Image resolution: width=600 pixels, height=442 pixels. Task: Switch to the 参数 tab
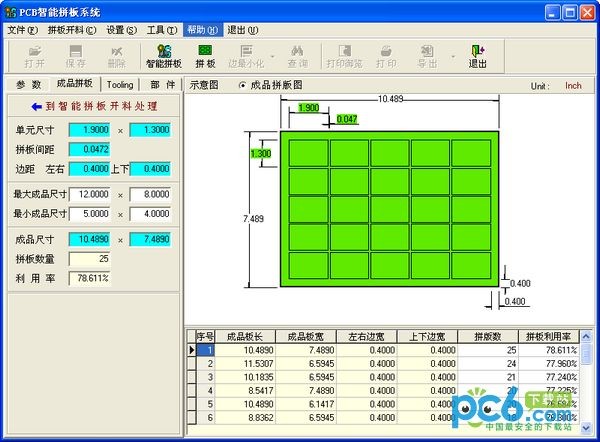pyautogui.click(x=29, y=85)
